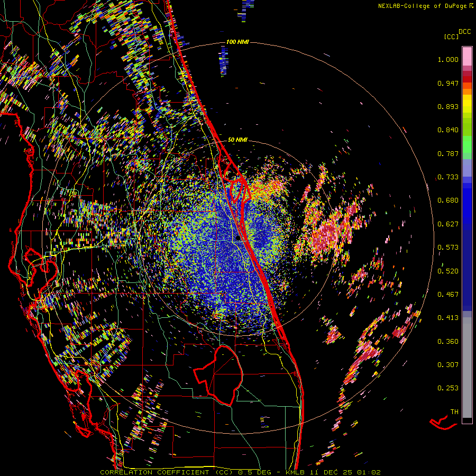This screenshot has height=476, width=476.
Task: Click the DCC legend title
Action: point(465,32)
